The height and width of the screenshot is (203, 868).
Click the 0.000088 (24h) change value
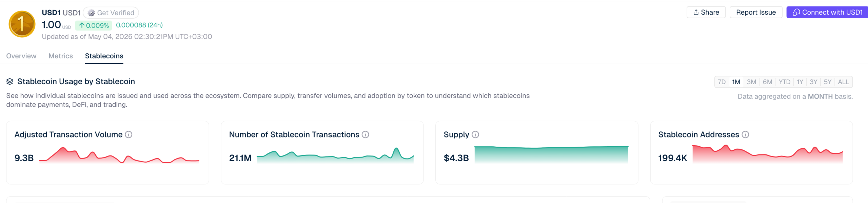(x=139, y=25)
